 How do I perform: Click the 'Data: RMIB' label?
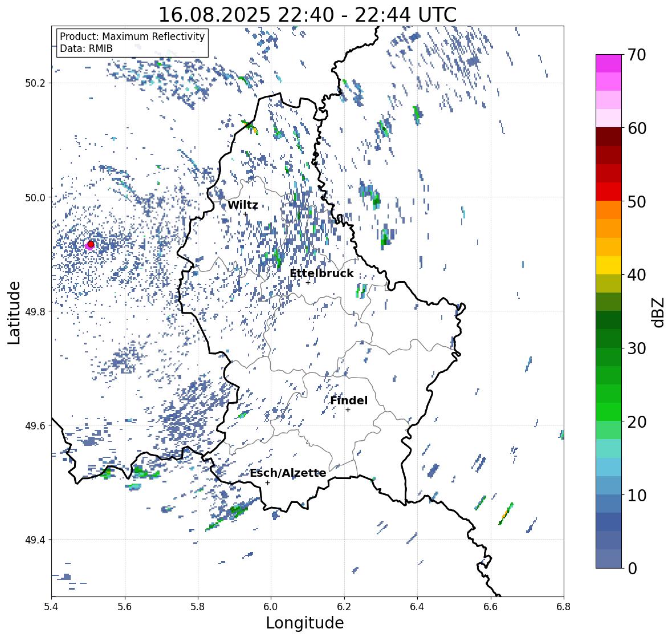(x=86, y=48)
